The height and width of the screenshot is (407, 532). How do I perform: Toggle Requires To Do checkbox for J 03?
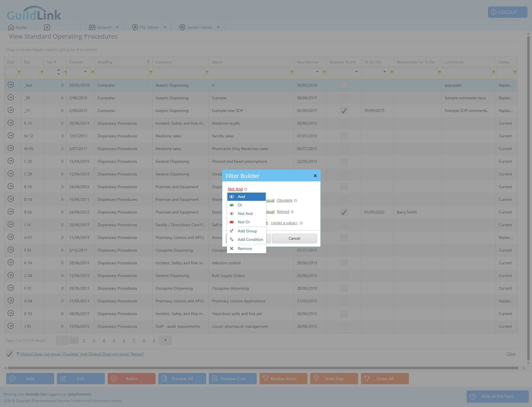coord(344,326)
